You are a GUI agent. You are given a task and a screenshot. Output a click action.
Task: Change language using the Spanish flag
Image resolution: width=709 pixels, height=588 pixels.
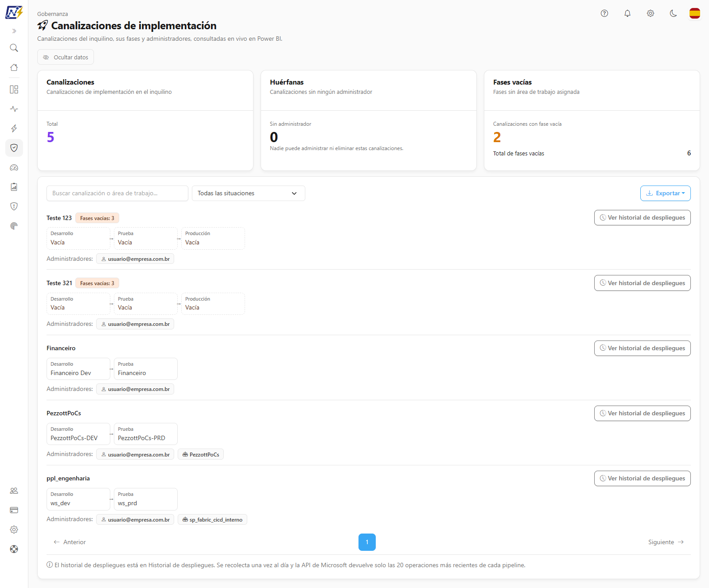(695, 13)
